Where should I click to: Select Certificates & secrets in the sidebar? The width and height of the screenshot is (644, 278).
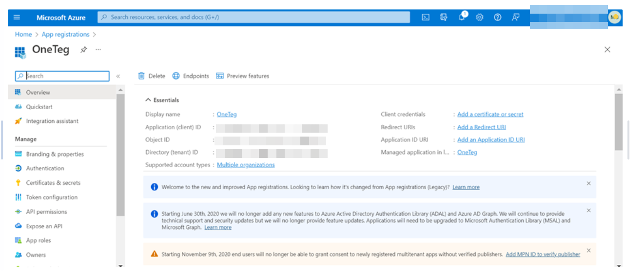point(53,183)
